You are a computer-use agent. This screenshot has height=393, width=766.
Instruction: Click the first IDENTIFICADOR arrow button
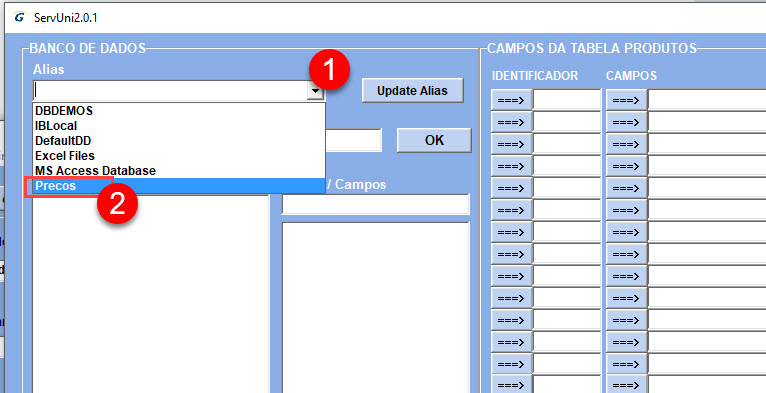click(x=511, y=100)
